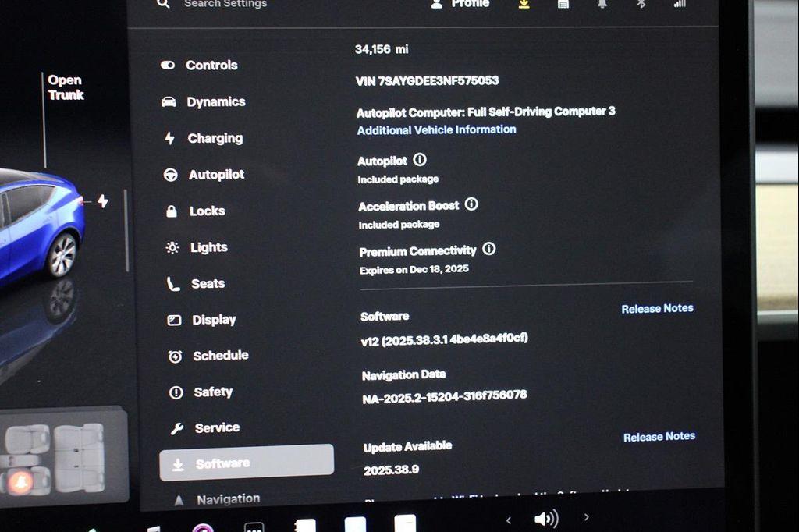Go to Charging settings
The image size is (799, 532).
point(215,138)
